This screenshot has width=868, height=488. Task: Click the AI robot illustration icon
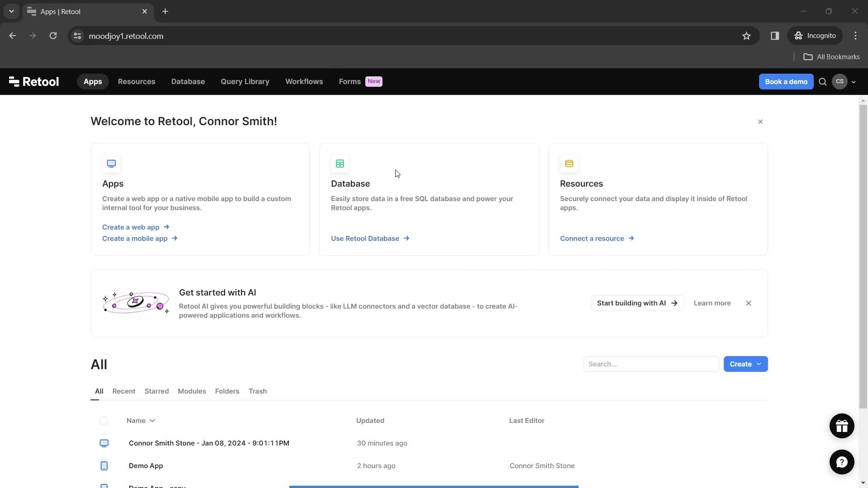tap(135, 303)
